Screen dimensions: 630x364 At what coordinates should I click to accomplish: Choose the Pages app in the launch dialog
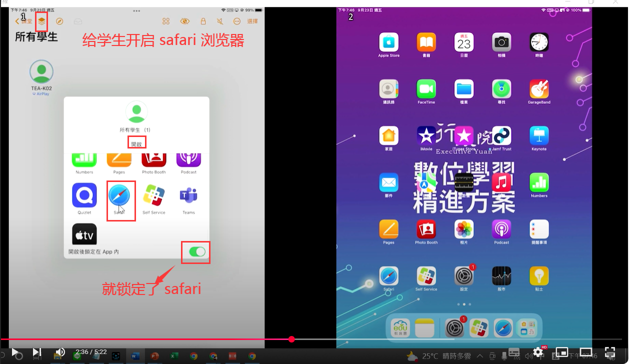tap(119, 160)
